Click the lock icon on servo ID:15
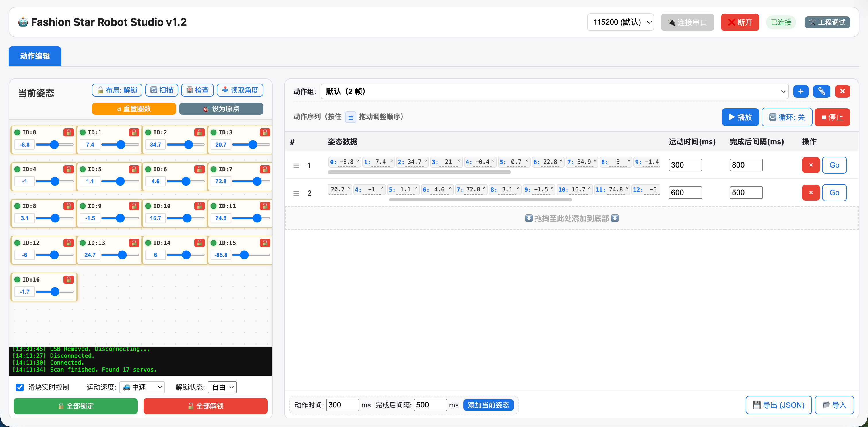This screenshot has height=427, width=868. point(265,243)
